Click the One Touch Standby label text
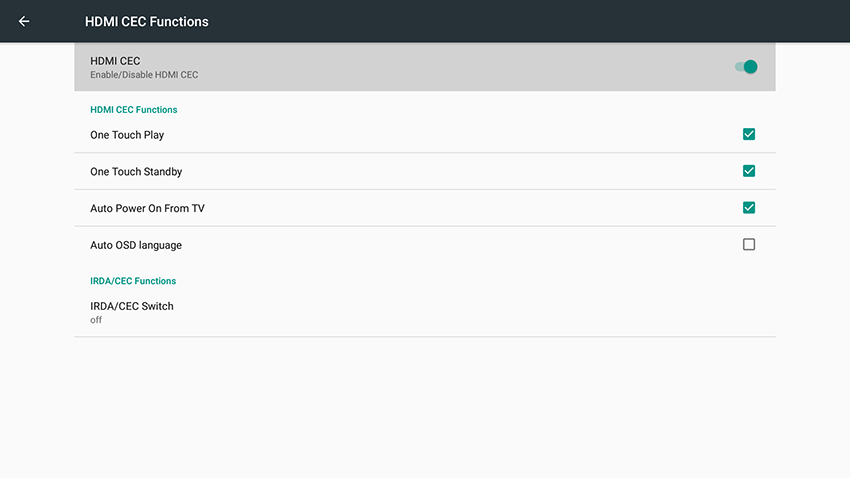This screenshot has width=850, height=478. (x=136, y=172)
